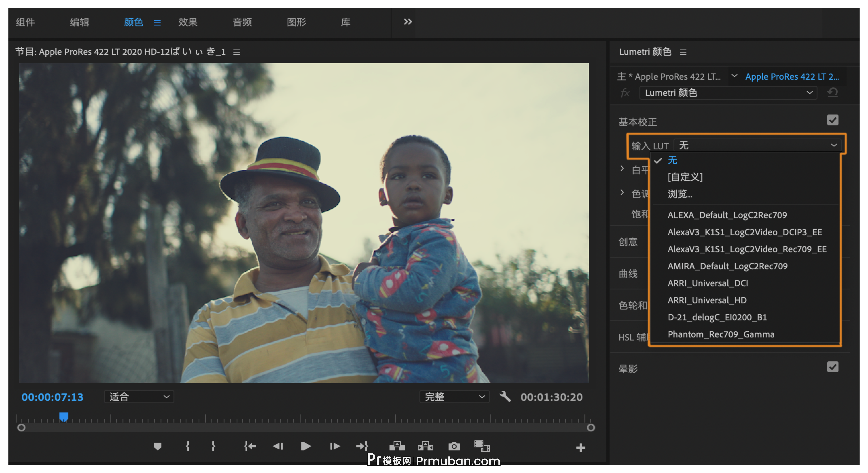
Task: Open 颜色 workspace menu icon
Action: 157,23
